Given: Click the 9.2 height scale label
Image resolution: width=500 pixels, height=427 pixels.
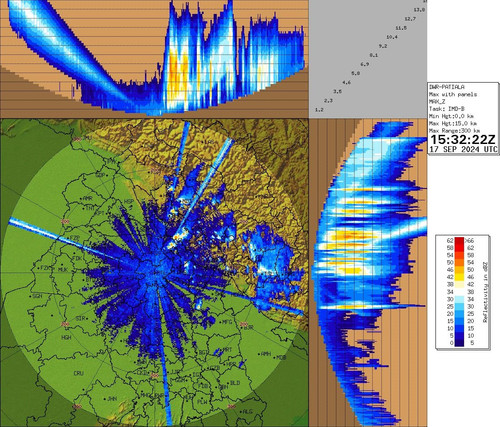Looking at the screenshot, I should [x=383, y=46].
